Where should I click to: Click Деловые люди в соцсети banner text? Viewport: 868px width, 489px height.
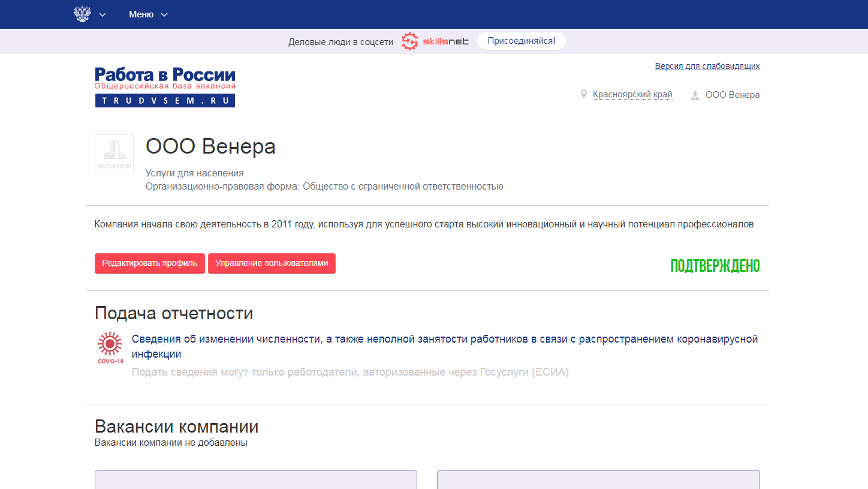340,42
